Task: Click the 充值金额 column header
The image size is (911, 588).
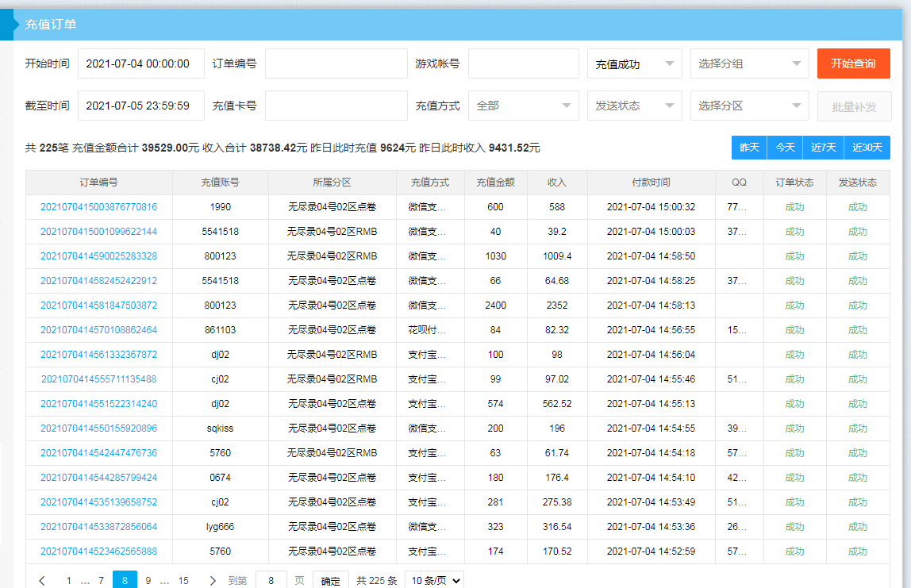Action: [496, 183]
